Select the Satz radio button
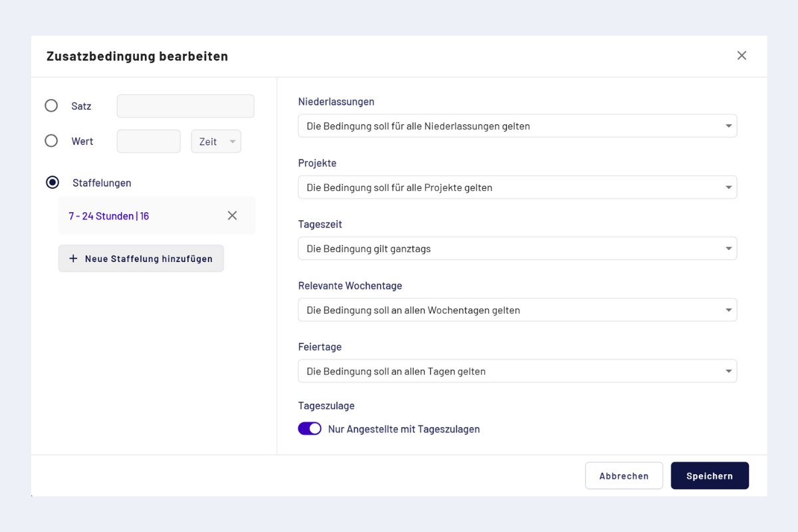The height and width of the screenshot is (532, 798). click(51, 106)
